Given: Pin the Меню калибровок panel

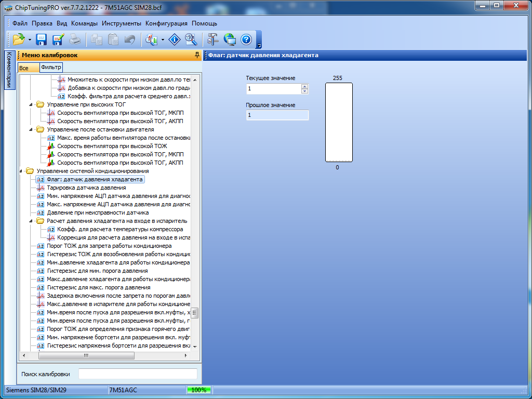Looking at the screenshot, I should pos(196,55).
